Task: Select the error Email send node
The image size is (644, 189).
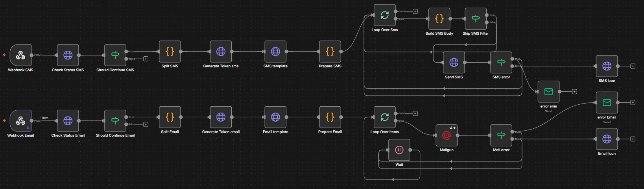Action: [x=607, y=103]
